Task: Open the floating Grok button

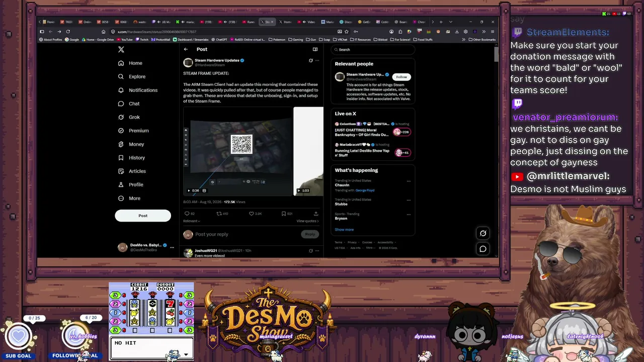Action: 482,233
